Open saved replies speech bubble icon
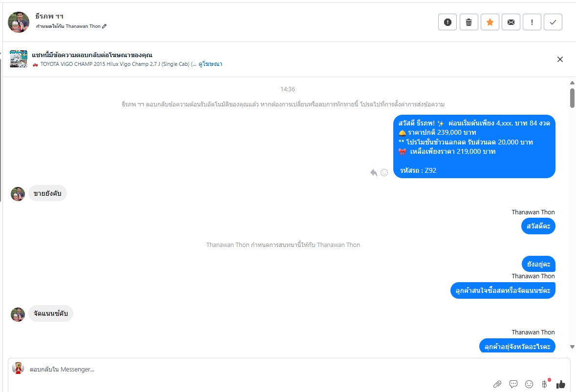The height and width of the screenshot is (392, 576). click(513, 384)
